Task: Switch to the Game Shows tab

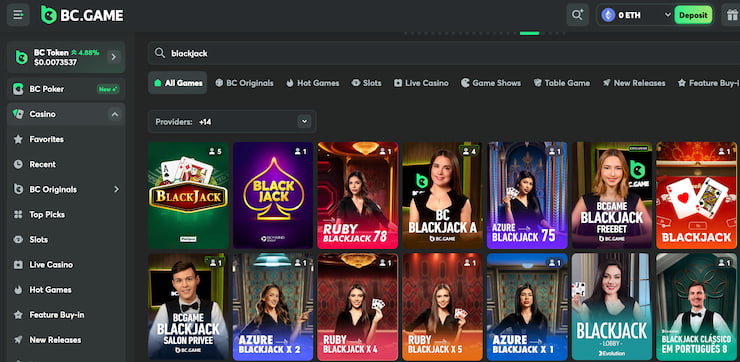Action: tap(491, 83)
